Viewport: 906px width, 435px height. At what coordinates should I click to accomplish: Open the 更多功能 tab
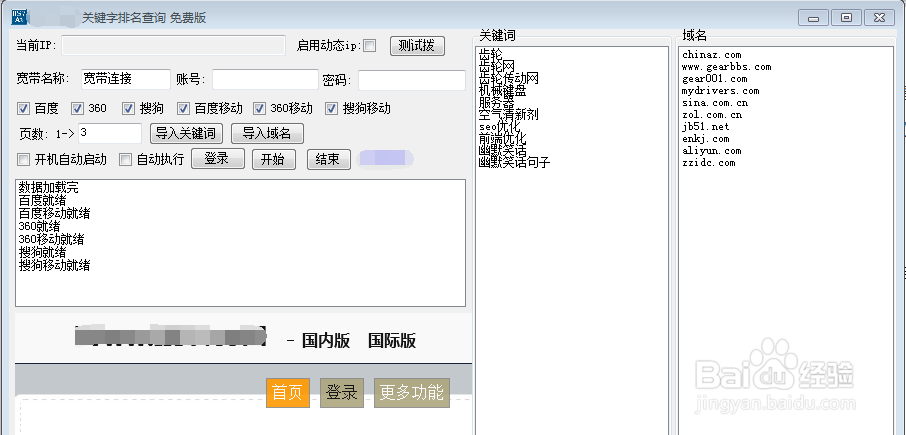(x=411, y=393)
